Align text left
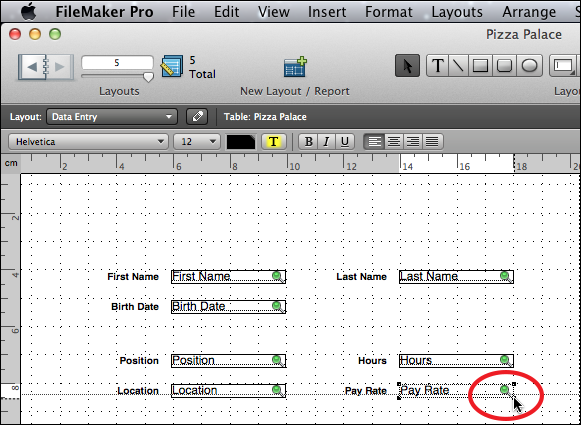 [374, 142]
